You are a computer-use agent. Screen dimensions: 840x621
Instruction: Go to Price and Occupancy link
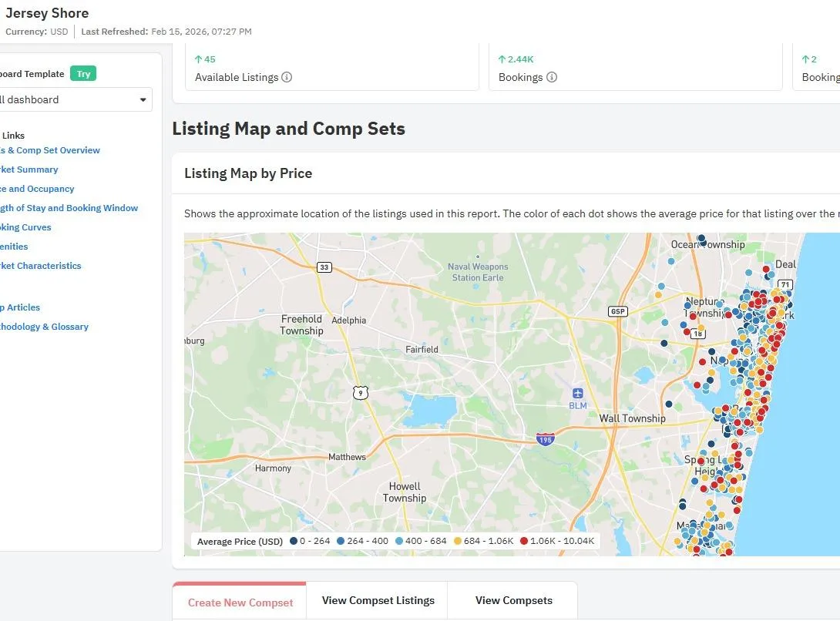click(x=37, y=189)
